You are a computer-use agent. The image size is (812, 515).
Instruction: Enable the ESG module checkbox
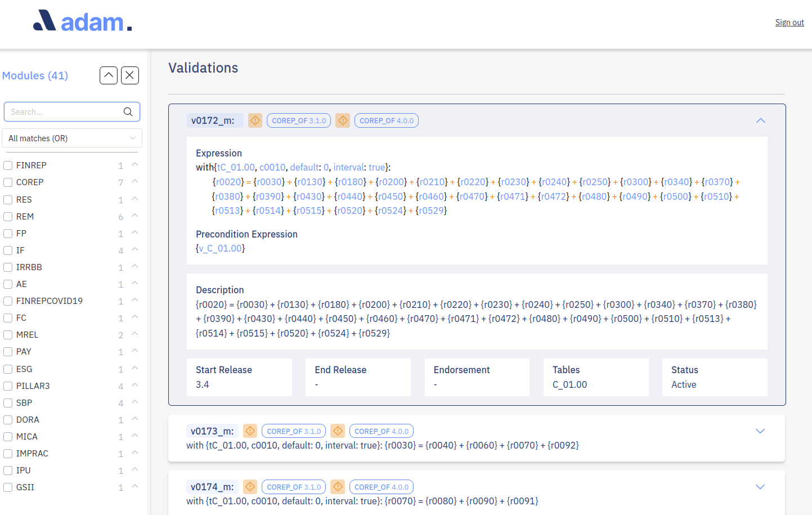click(8, 369)
